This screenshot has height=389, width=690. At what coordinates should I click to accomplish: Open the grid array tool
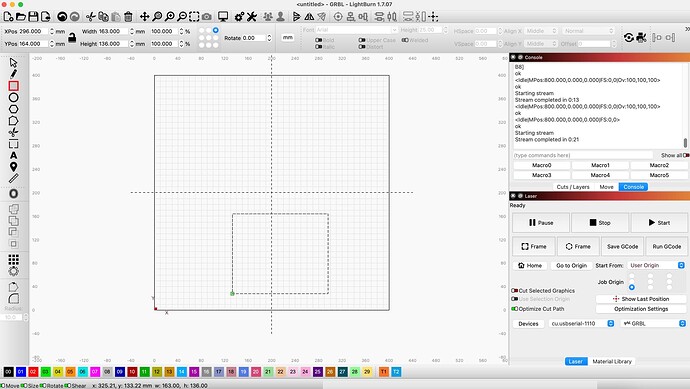coord(13,259)
